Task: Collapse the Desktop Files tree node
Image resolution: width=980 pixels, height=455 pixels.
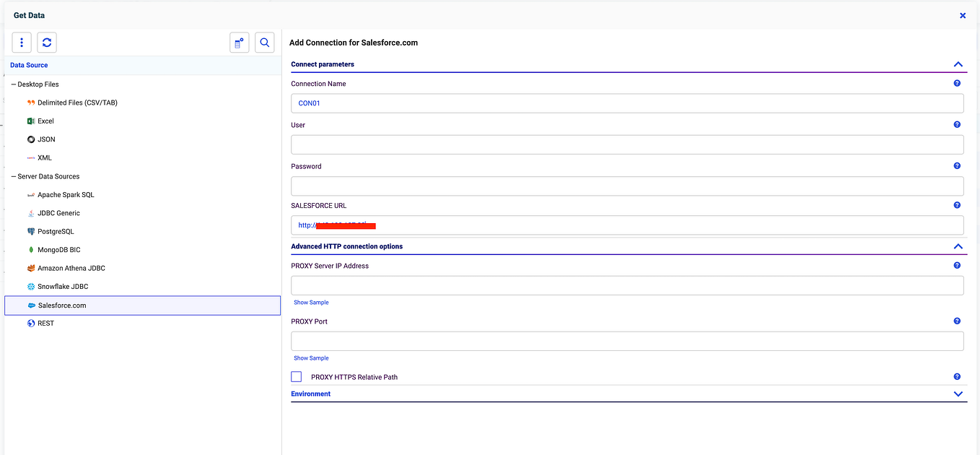Action: tap(13, 84)
